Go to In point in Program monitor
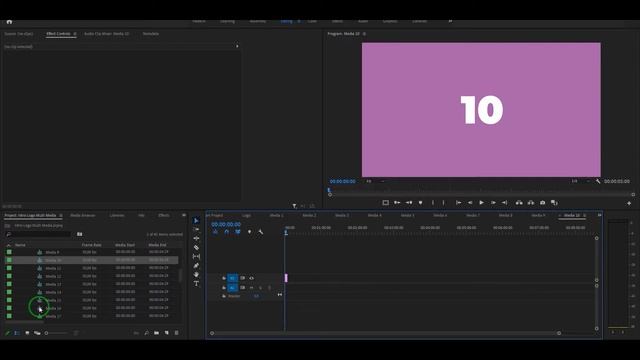 pos(458,202)
